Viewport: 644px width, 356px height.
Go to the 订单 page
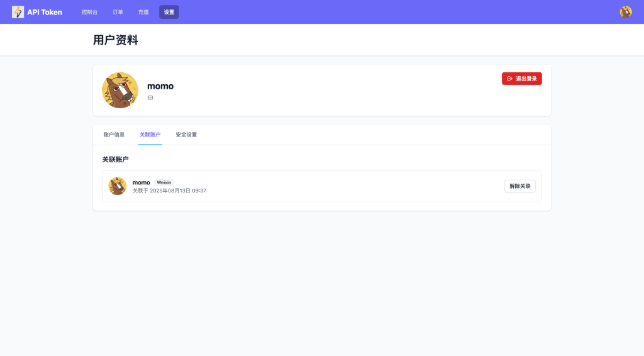click(x=118, y=12)
